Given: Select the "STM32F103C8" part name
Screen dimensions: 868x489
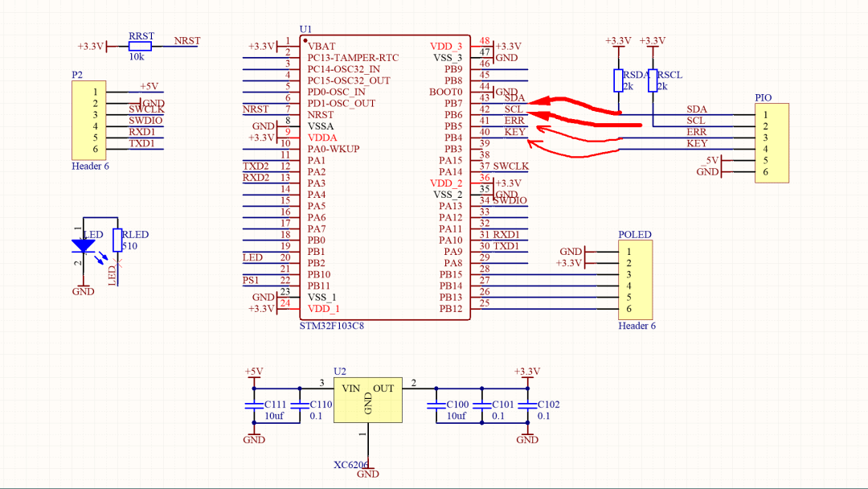Looking at the screenshot, I should click(332, 326).
